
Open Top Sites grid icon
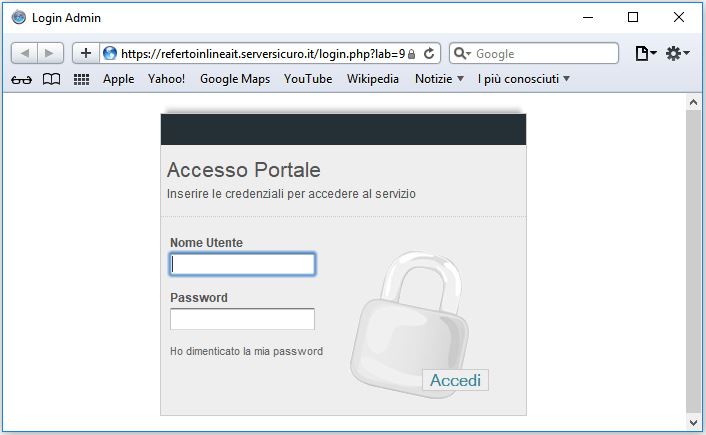(x=81, y=80)
